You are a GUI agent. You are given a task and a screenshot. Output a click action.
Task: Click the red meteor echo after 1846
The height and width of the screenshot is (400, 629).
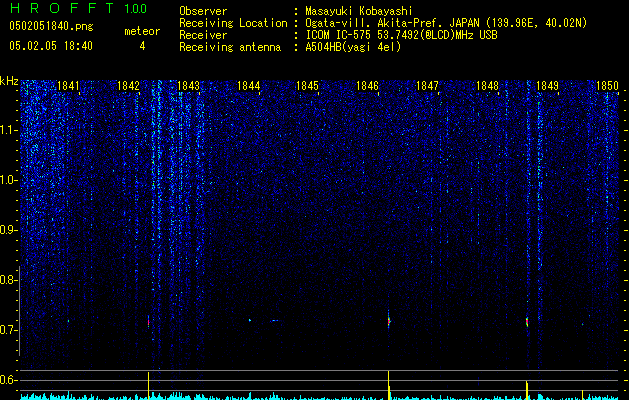(x=389, y=321)
